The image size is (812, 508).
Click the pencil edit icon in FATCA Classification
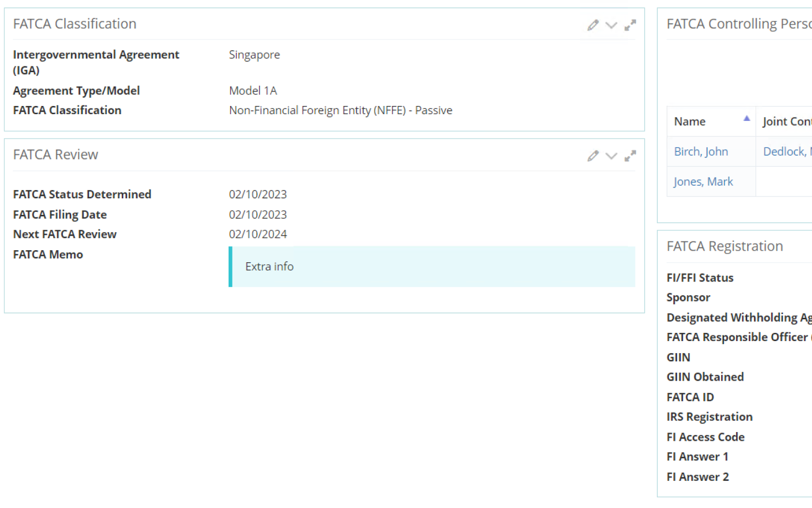pos(593,25)
